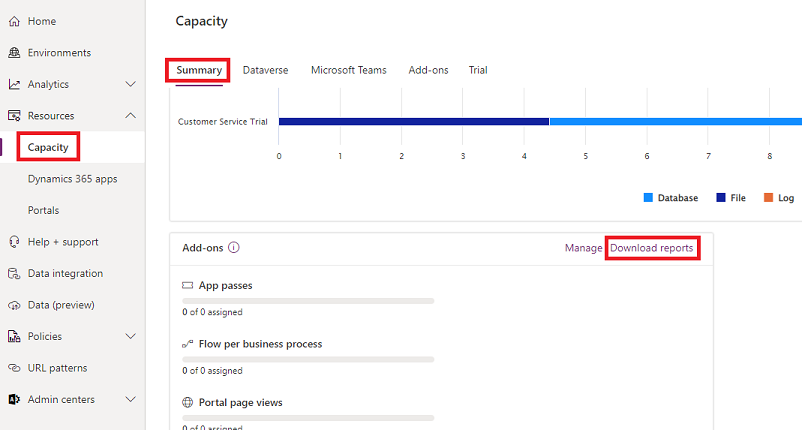Click the Home icon in sidebar
Viewport: 802px width, 430px height.
14,21
